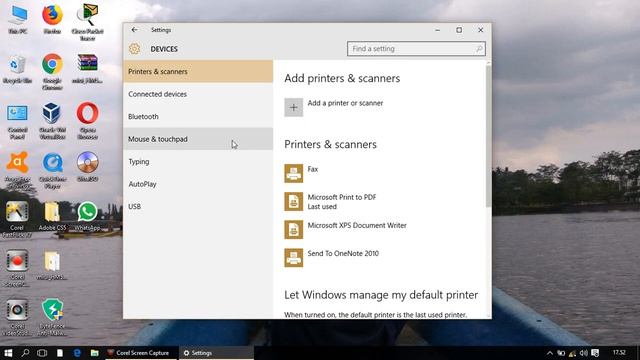This screenshot has width=640, height=360.
Task: Click search magnifier in Find a setting
Action: coord(479,49)
